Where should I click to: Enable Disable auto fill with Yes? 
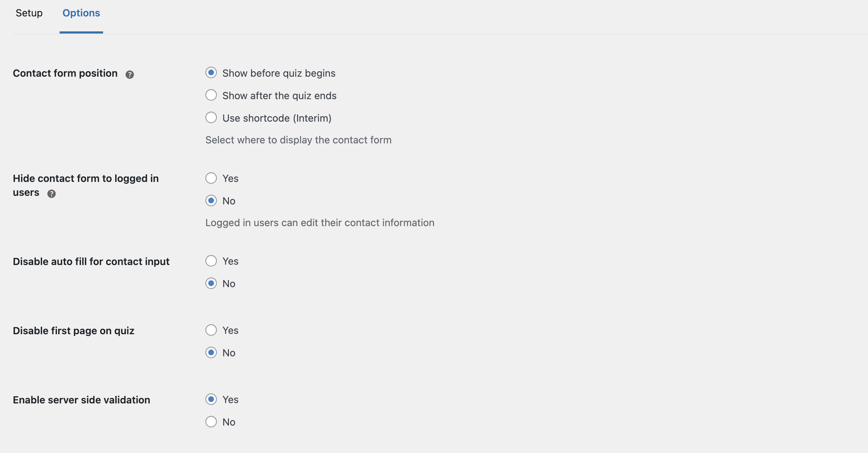(211, 261)
